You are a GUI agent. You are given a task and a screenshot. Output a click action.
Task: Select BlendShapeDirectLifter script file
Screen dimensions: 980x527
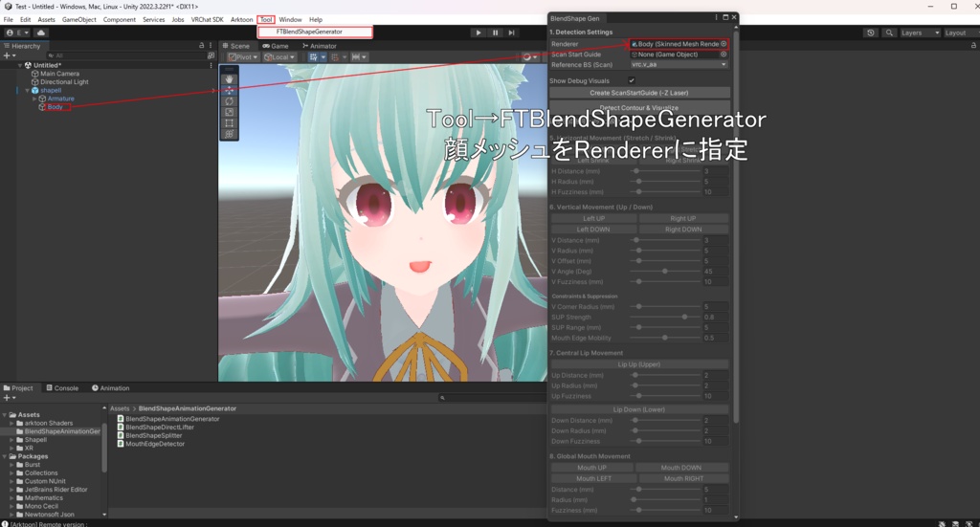coord(156,428)
